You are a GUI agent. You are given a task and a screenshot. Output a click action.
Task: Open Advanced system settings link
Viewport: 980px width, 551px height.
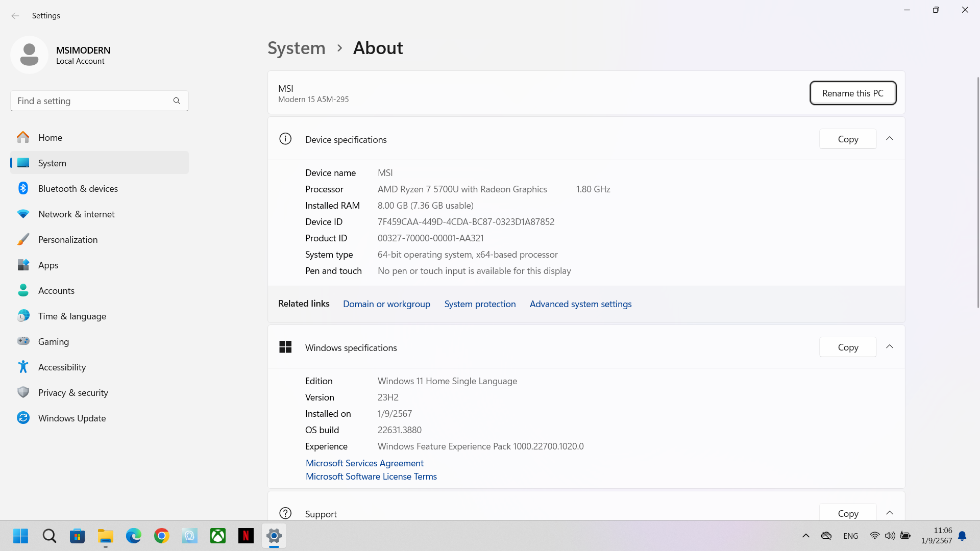click(580, 304)
